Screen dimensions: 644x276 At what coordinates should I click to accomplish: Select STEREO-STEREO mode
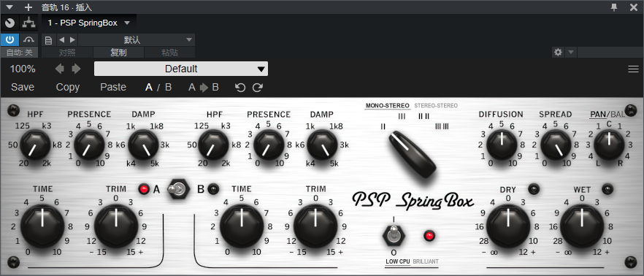tap(436, 106)
